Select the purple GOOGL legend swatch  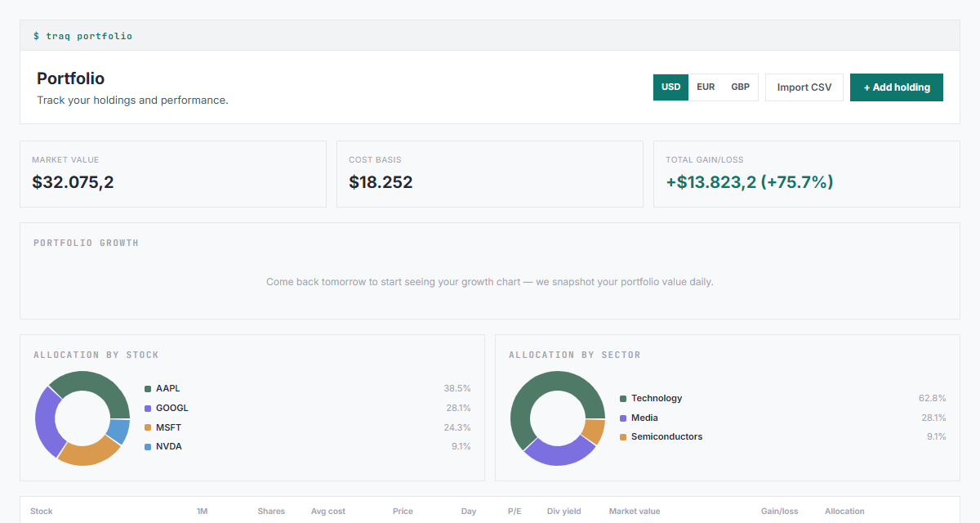[x=148, y=409]
